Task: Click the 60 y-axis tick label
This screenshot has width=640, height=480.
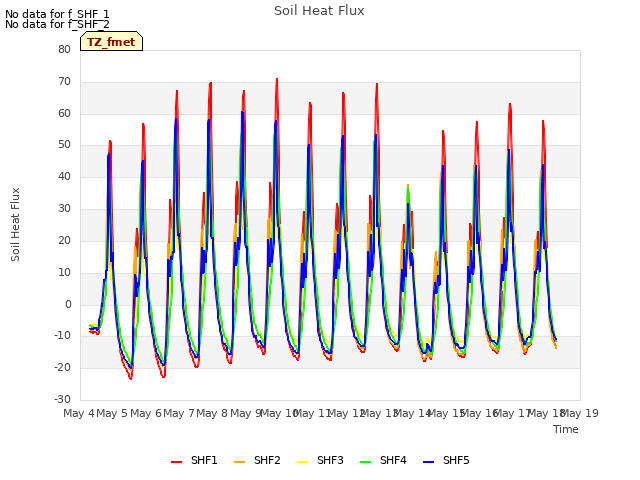Action: [64, 113]
